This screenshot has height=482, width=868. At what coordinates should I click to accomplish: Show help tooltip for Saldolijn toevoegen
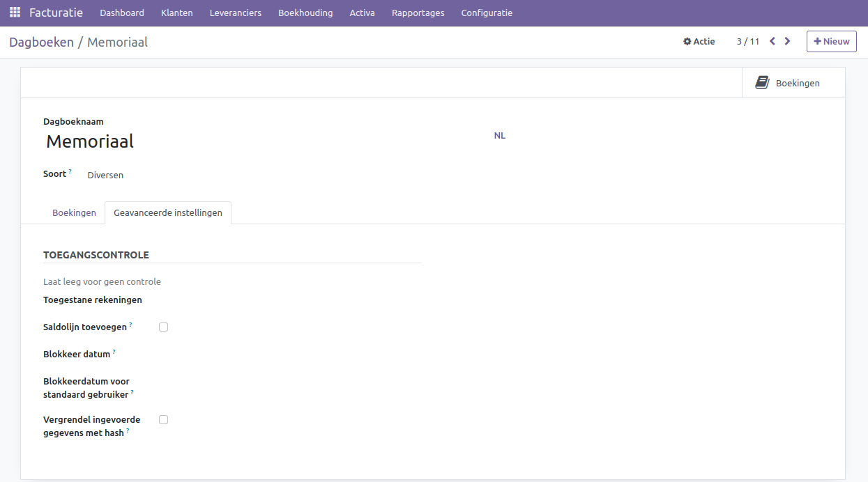pos(130,325)
